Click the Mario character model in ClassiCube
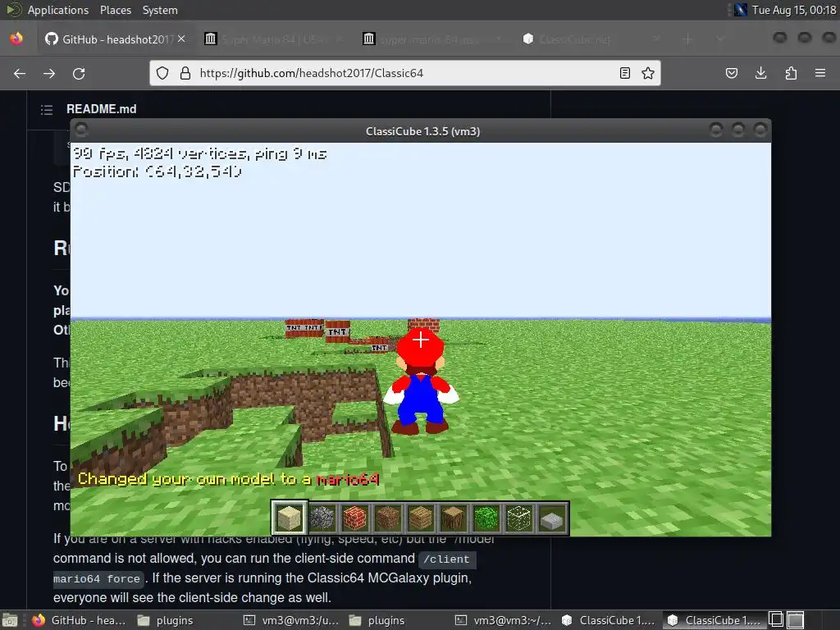Viewport: 840px width, 630px height. click(x=421, y=381)
